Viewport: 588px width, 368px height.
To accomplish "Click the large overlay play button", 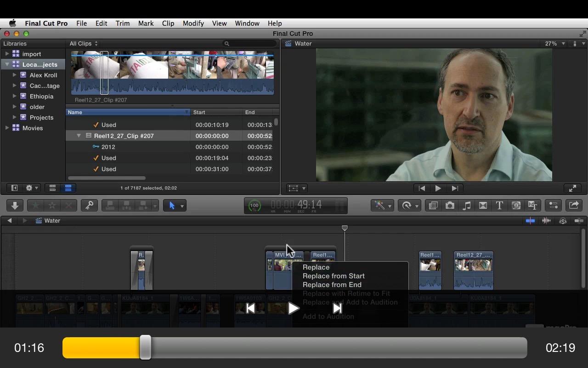I will [294, 308].
